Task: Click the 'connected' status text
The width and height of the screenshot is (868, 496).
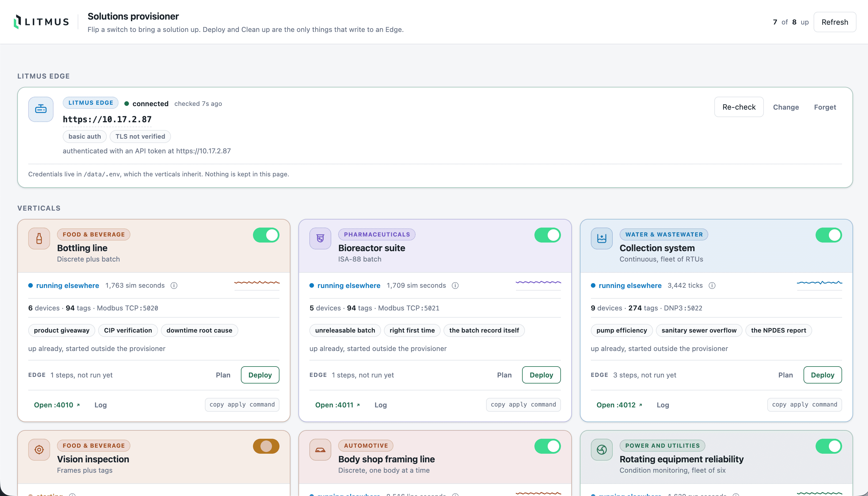Action: [150, 104]
